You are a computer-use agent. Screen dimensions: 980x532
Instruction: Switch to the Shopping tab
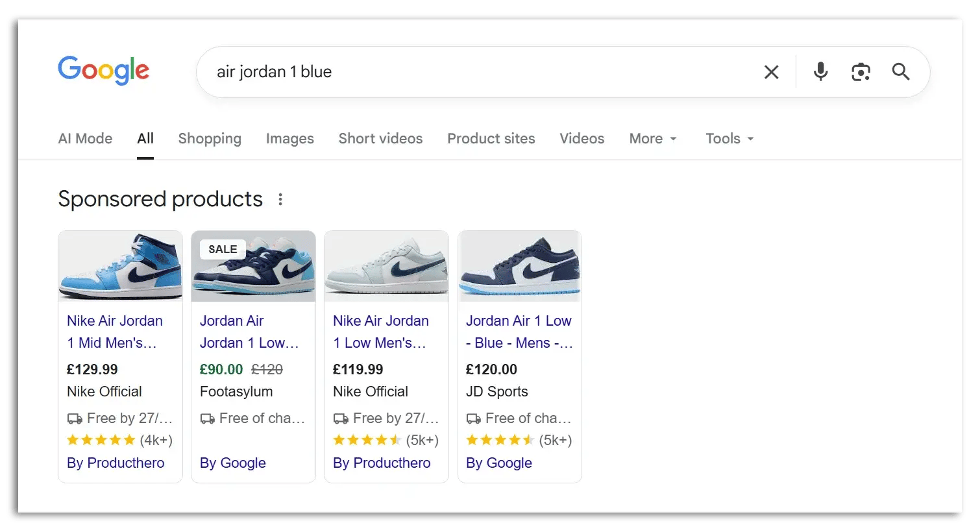210,138
